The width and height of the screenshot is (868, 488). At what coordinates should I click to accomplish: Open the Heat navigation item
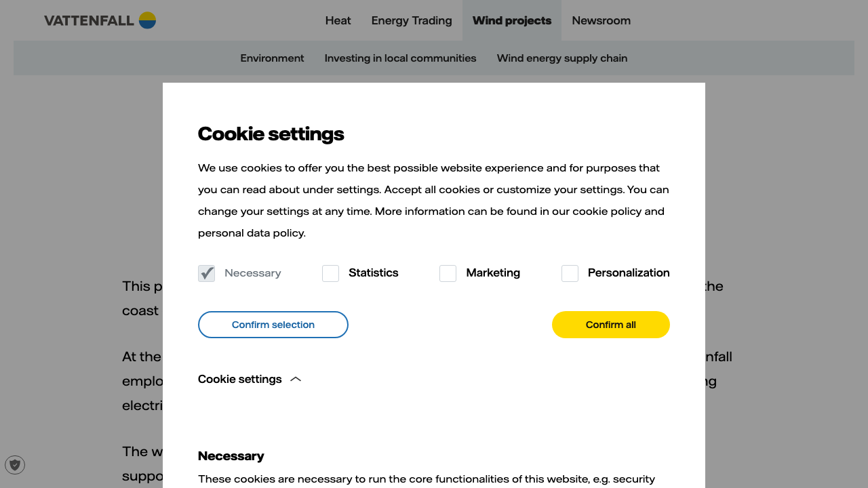[x=338, y=20]
